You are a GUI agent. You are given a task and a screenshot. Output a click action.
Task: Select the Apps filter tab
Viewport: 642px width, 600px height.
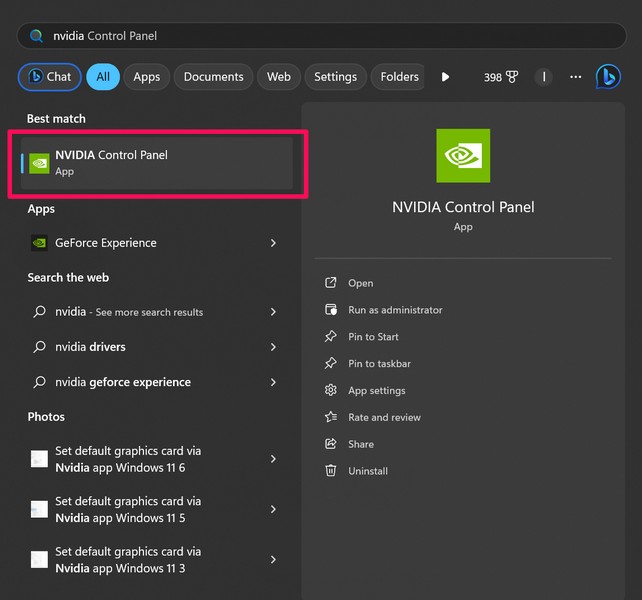point(147,77)
